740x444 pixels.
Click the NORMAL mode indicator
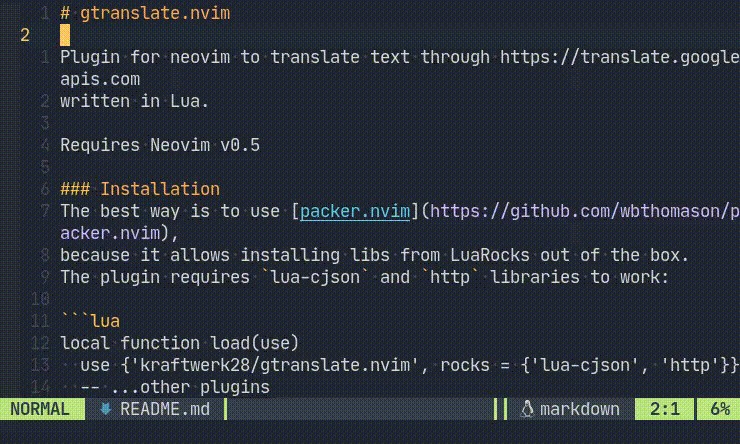pyautogui.click(x=40, y=409)
